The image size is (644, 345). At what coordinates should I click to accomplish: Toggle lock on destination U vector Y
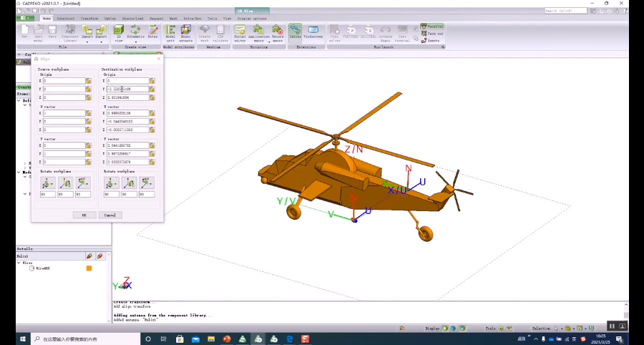tap(152, 121)
